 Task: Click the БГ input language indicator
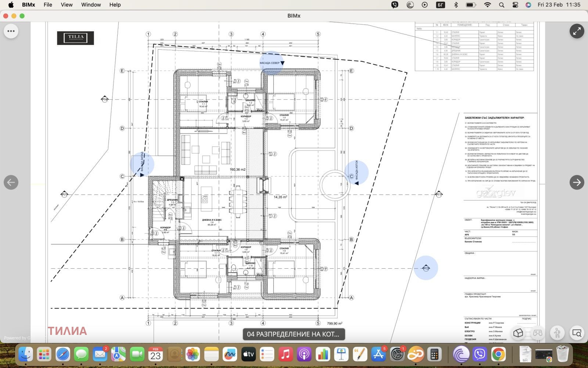pos(440,5)
